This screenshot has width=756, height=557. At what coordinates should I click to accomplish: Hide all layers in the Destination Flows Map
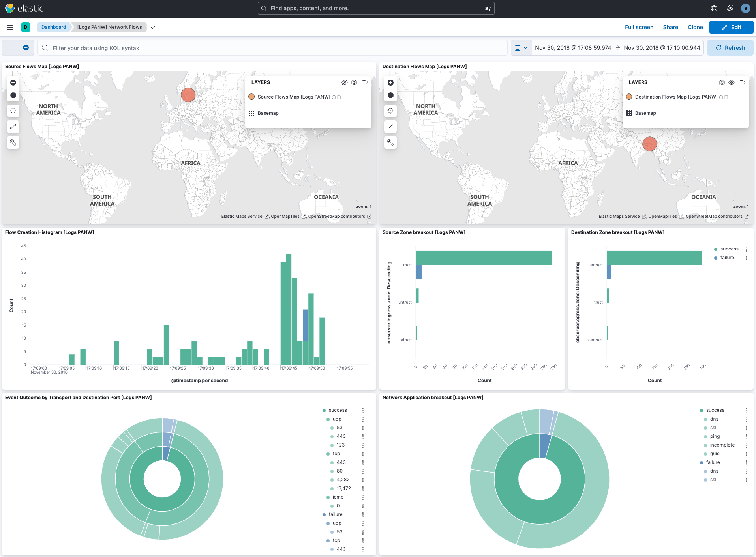point(722,82)
